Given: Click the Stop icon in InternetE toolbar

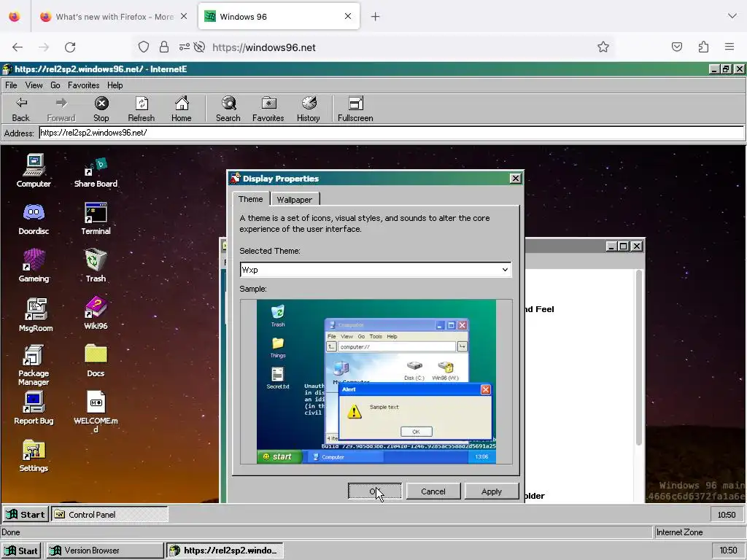Looking at the screenshot, I should pos(101,109).
